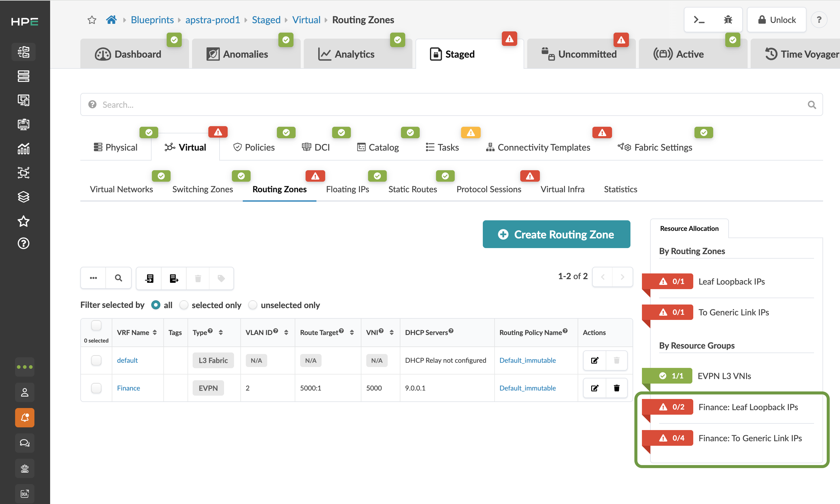840x504 pixels.
Task: Select the 'all' filter radio button
Action: click(155, 305)
